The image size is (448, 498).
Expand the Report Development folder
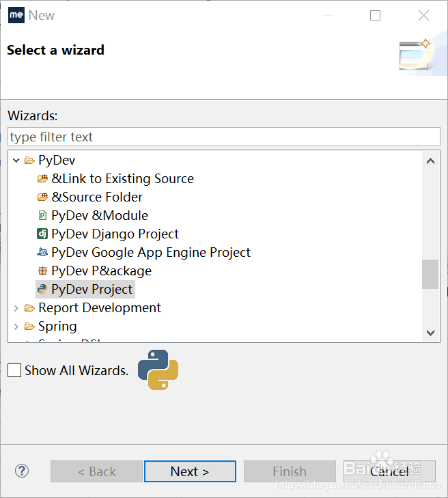tap(16, 308)
